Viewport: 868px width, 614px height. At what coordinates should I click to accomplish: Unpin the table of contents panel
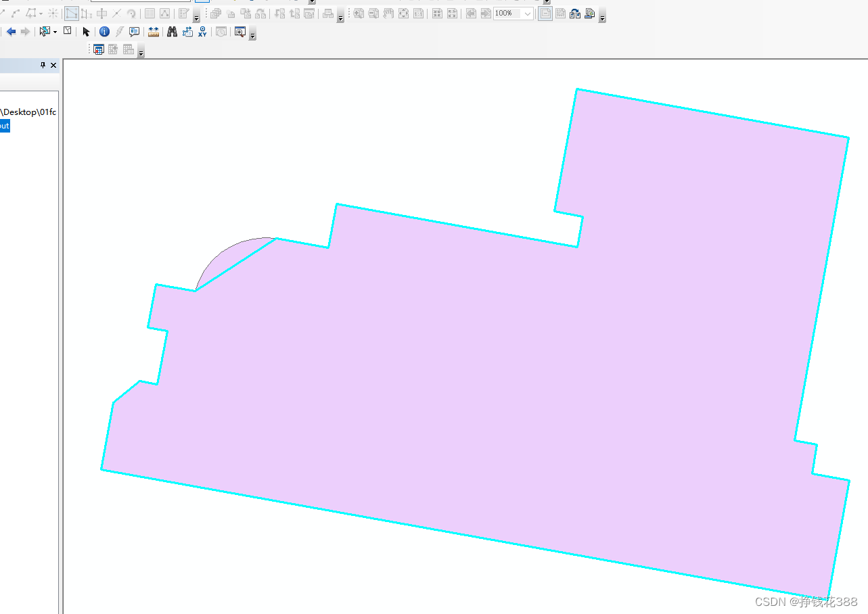click(x=42, y=65)
